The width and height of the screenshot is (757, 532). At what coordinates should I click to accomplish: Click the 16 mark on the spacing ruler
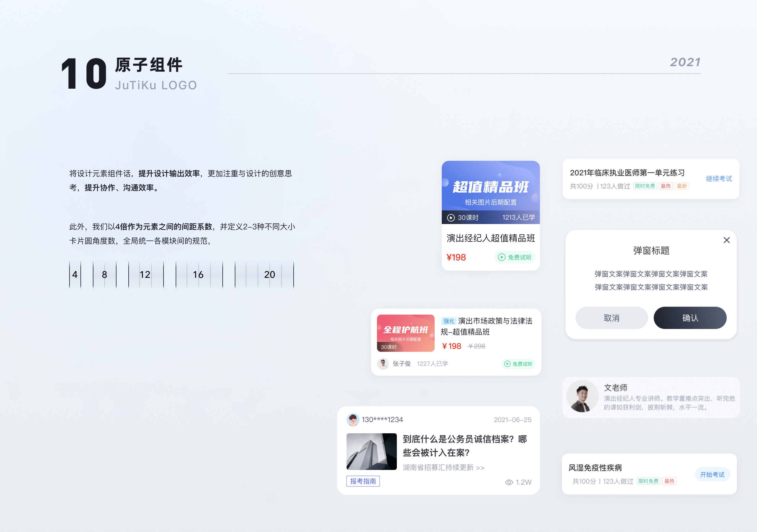tap(198, 275)
